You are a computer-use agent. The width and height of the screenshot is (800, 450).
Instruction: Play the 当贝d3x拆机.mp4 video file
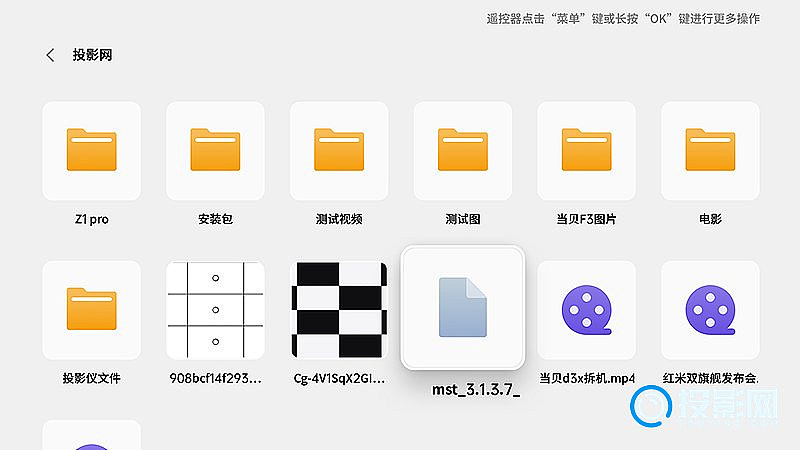[x=587, y=310]
